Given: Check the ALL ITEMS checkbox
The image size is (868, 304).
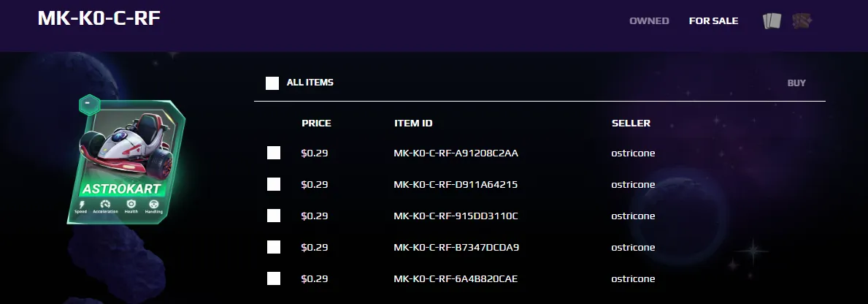Looking at the screenshot, I should pyautogui.click(x=272, y=83).
